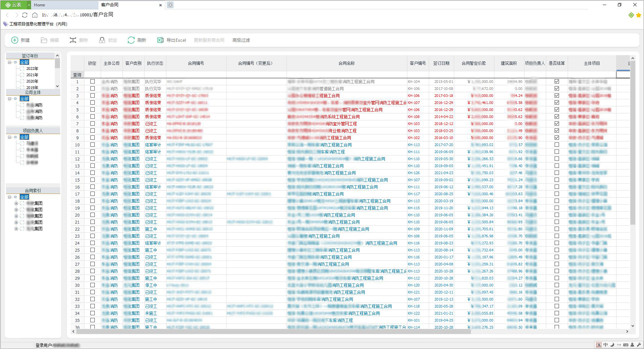Click the table's vertical scrollbar thumb
Screen dimensions: 644x349
coord(633,142)
